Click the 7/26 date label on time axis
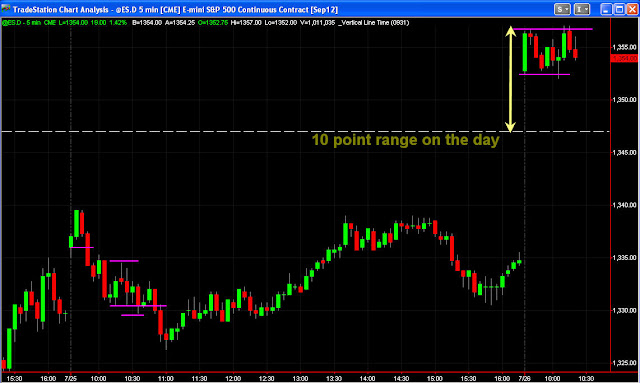 pos(524,379)
